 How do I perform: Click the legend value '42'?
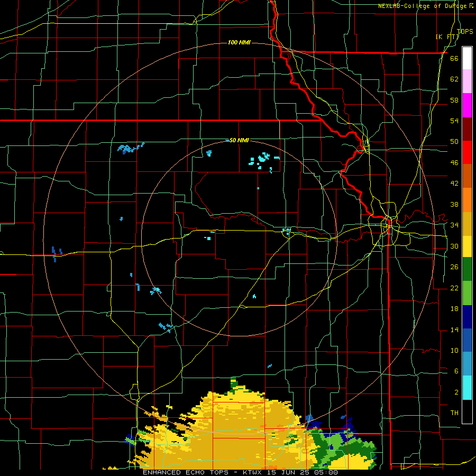tap(454, 184)
